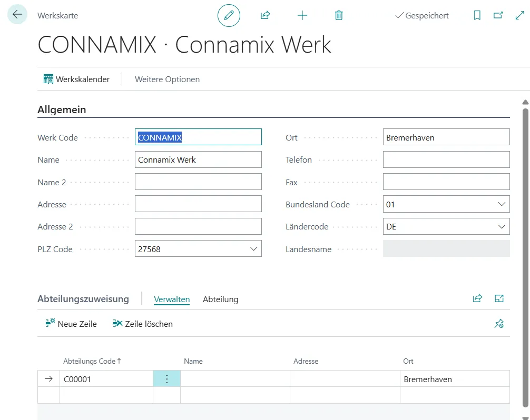Maximize the Abteilungszuweisung section

click(499, 298)
